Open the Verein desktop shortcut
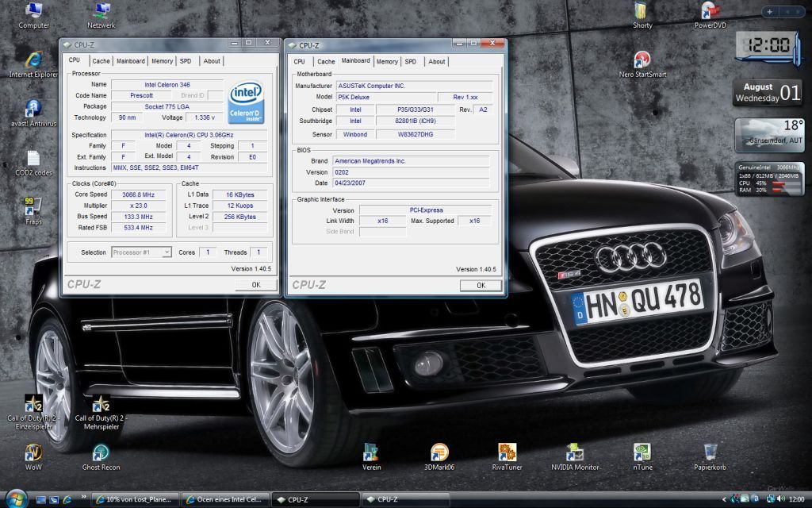Viewport: 812px width, 508px height. pos(371,456)
